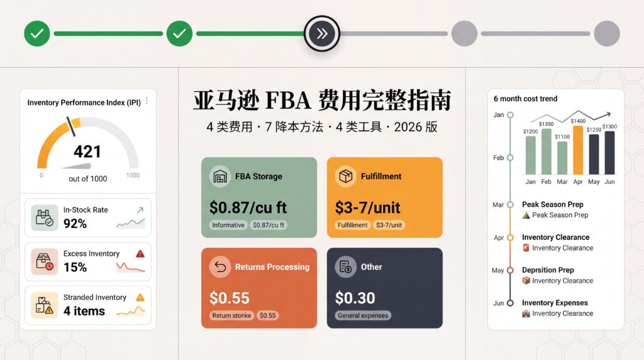Click the second completed step checkmark
Image resolution: width=644 pixels, height=360 pixels.
(179, 34)
